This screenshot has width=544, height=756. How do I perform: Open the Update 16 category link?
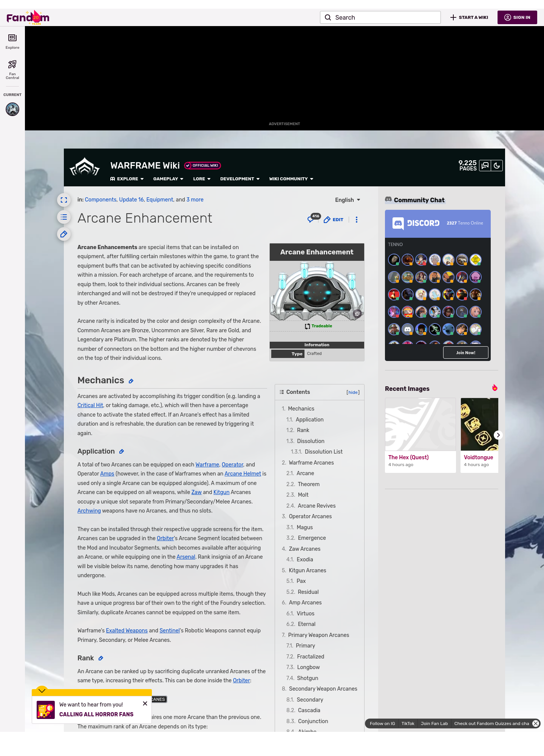pyautogui.click(x=131, y=200)
